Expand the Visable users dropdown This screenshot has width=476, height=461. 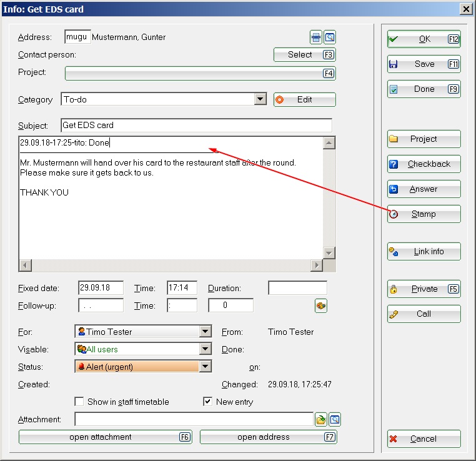[206, 349]
